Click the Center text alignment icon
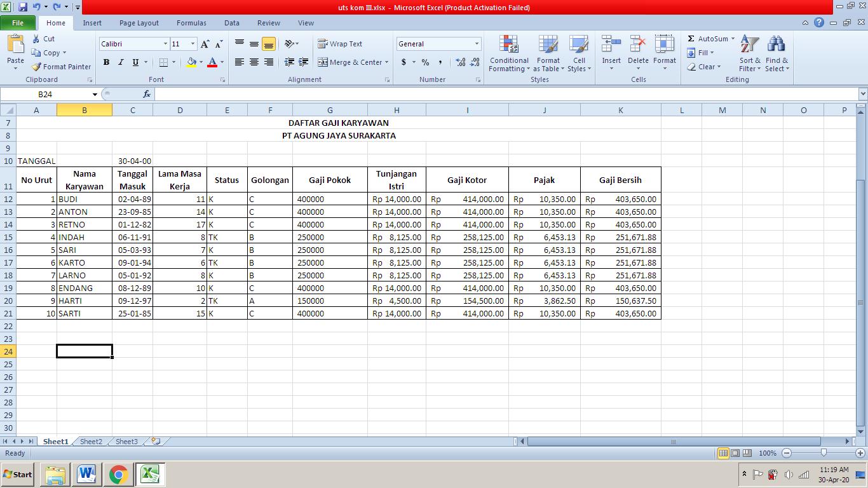868x488 pixels. pyautogui.click(x=254, y=62)
